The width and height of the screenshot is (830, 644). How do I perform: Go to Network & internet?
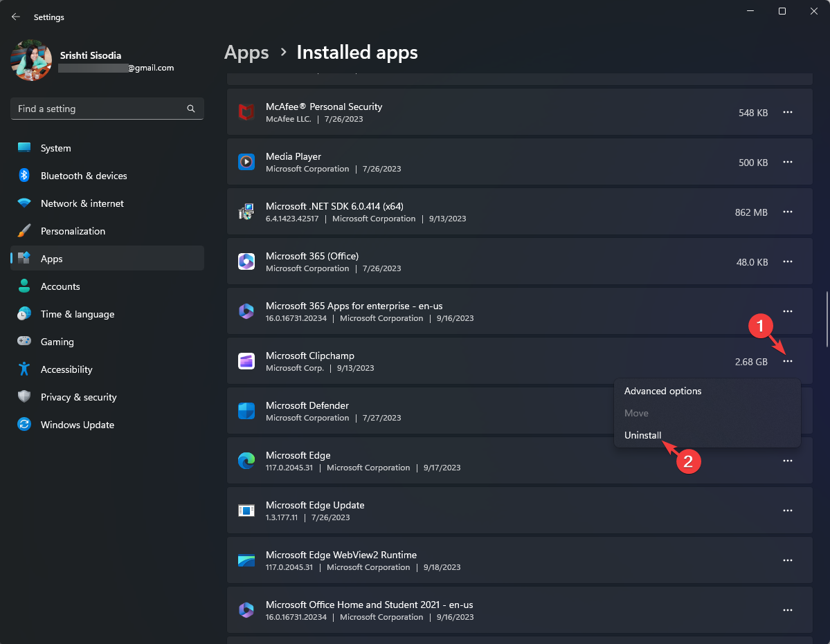tap(107, 203)
